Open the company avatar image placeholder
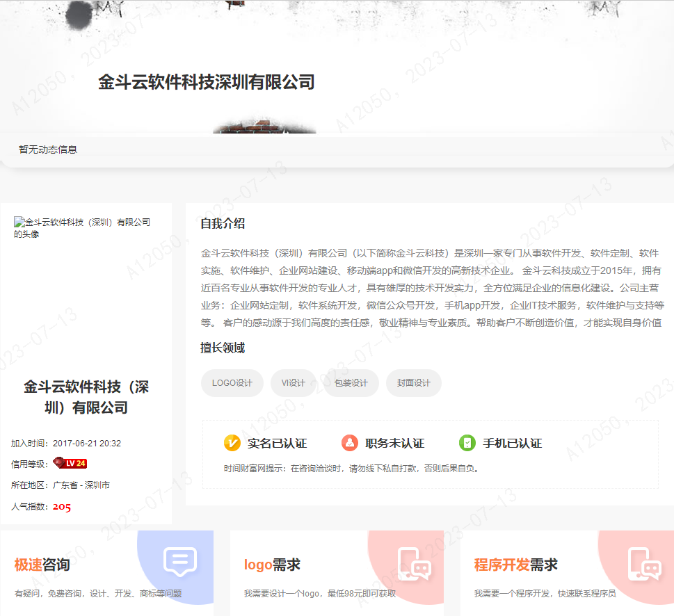The height and width of the screenshot is (616, 674). click(83, 227)
